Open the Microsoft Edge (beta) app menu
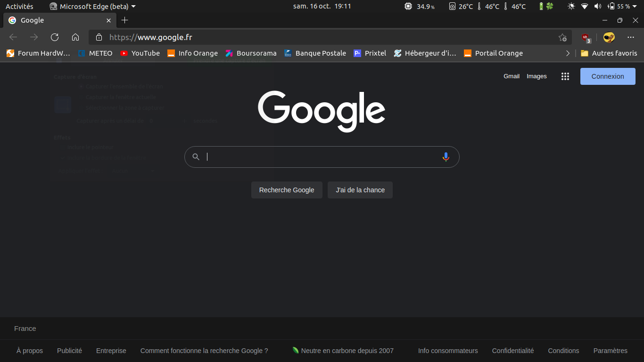The height and width of the screenshot is (362, 644). (93, 7)
